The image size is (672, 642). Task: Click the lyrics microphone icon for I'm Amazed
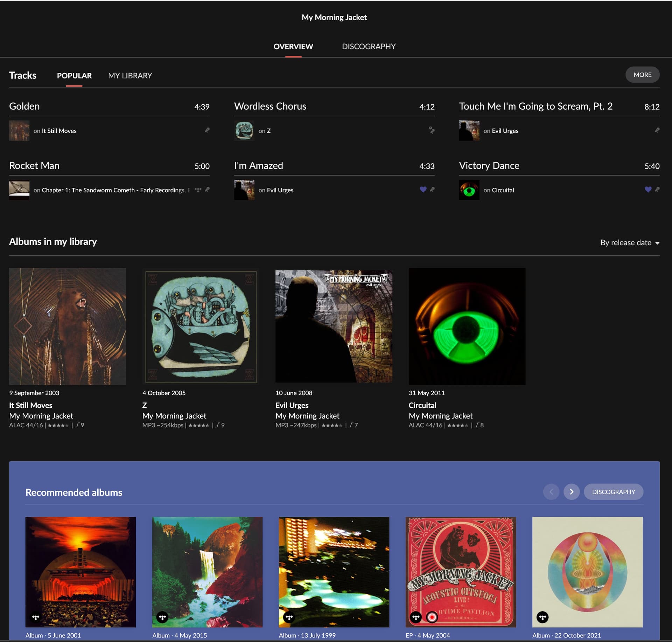[432, 189]
